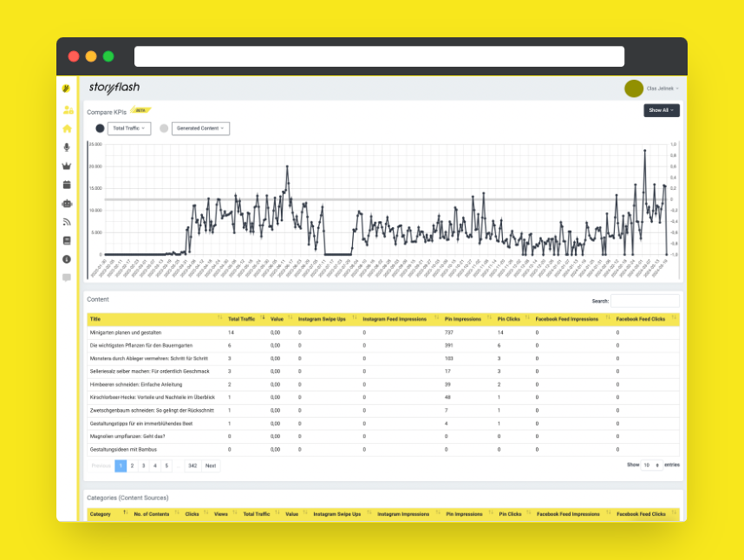Click the content Search input field
Screen dimensions: 744x560
(x=645, y=301)
